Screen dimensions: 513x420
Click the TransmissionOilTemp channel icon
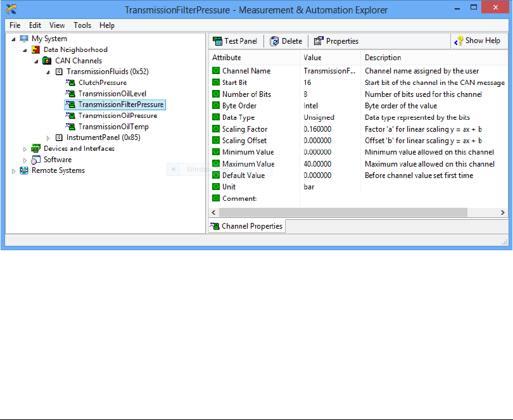point(70,126)
